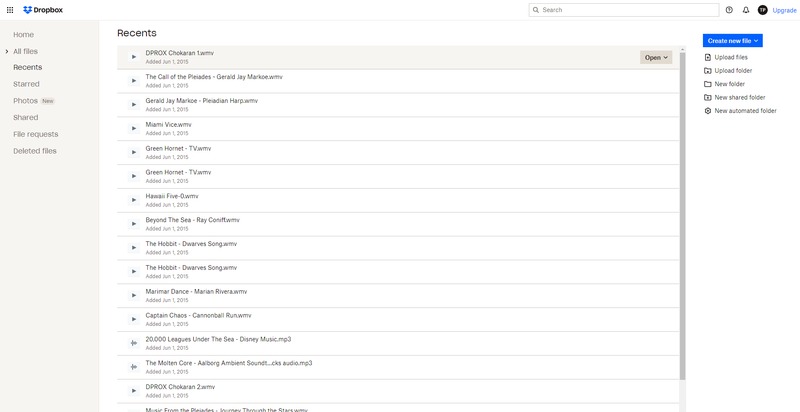The image size is (800, 412).
Task: Expand the All files tree chevron
Action: tap(7, 52)
